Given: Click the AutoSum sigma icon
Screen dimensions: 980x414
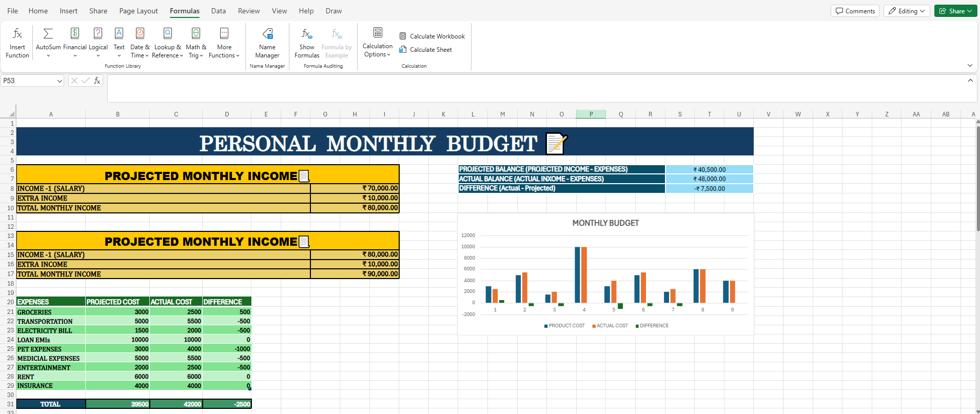Looking at the screenshot, I should click(x=48, y=34).
